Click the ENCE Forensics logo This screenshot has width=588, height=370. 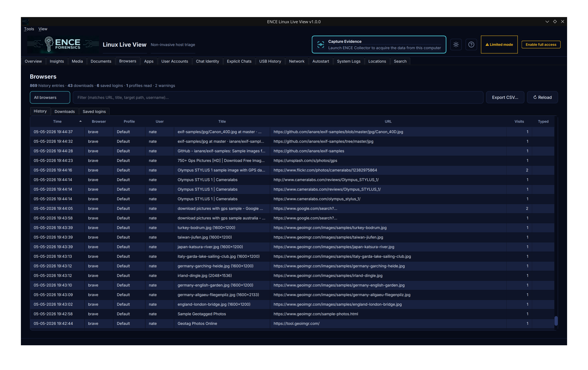(x=63, y=44)
